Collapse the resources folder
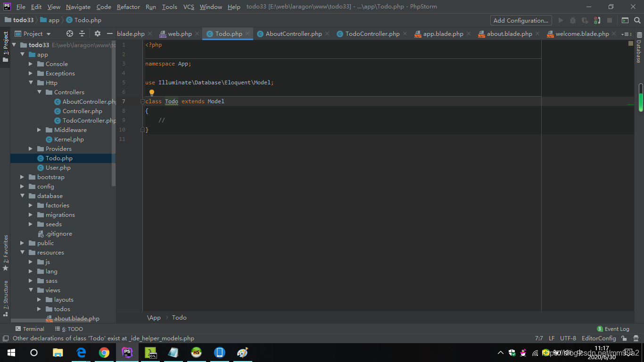 22,253
